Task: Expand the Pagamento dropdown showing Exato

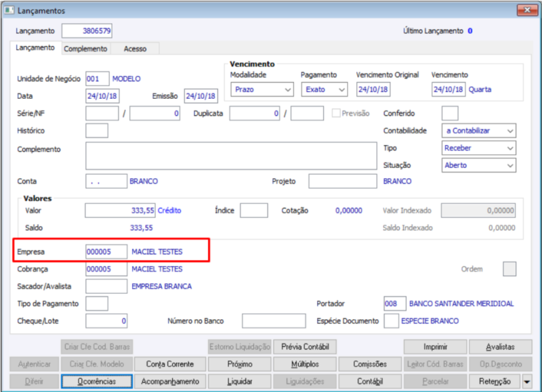Action: pyautogui.click(x=325, y=89)
